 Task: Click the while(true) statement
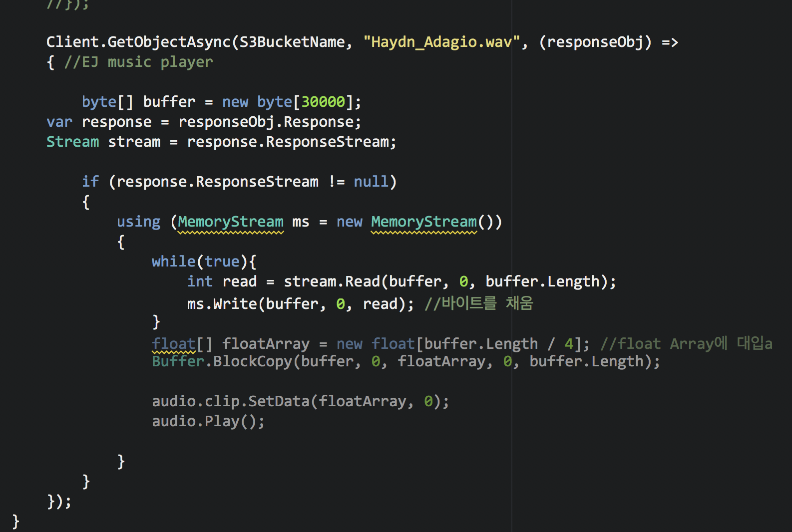coord(200,262)
